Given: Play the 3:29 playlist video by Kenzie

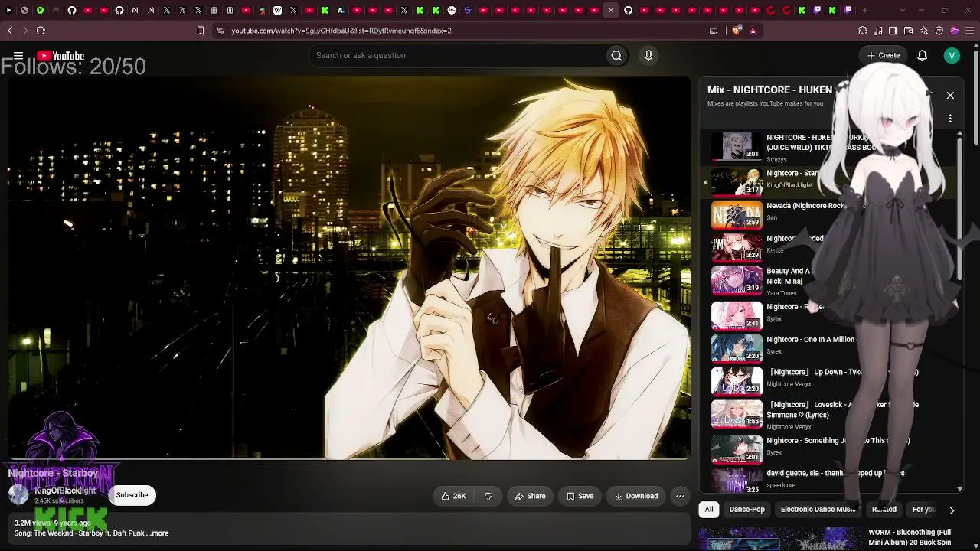Looking at the screenshot, I should pos(737,247).
